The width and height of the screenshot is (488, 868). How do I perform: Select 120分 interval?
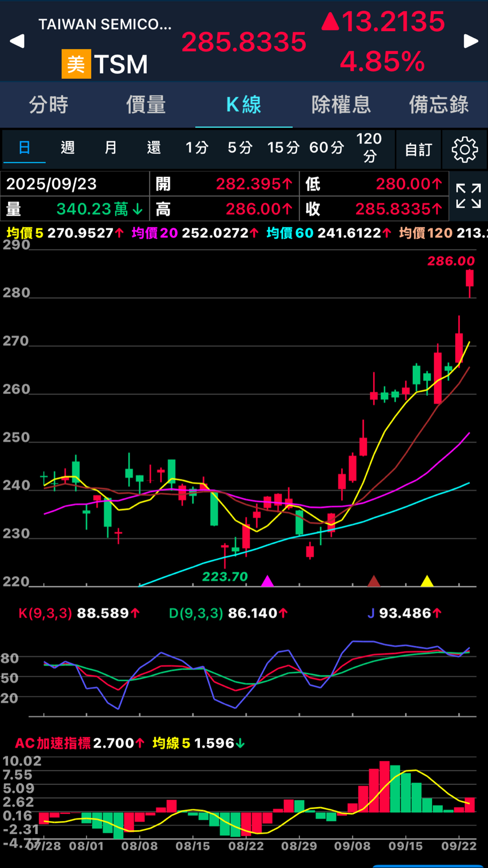click(x=369, y=148)
